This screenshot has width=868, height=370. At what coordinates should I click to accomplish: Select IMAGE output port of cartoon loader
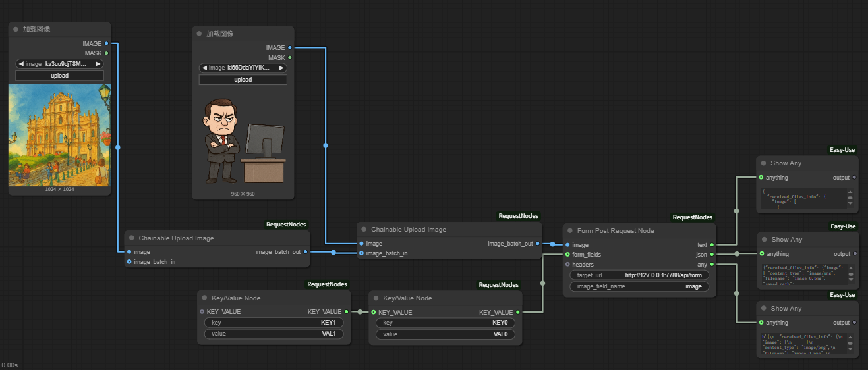click(290, 48)
